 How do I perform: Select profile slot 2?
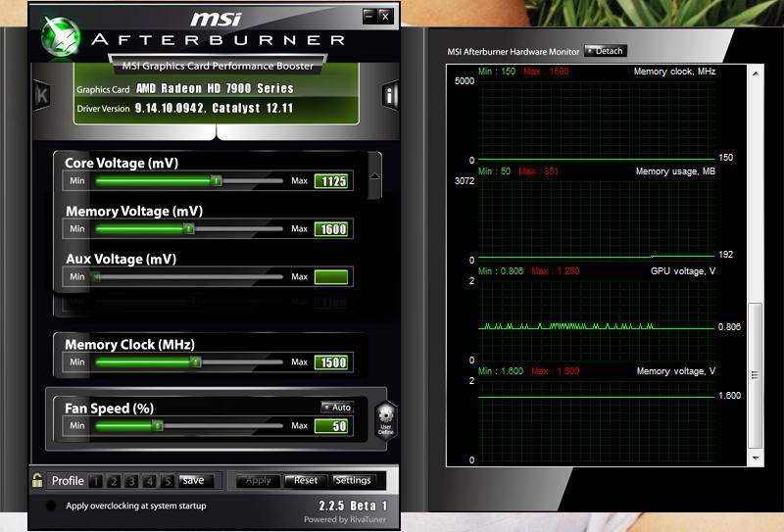click(x=114, y=481)
